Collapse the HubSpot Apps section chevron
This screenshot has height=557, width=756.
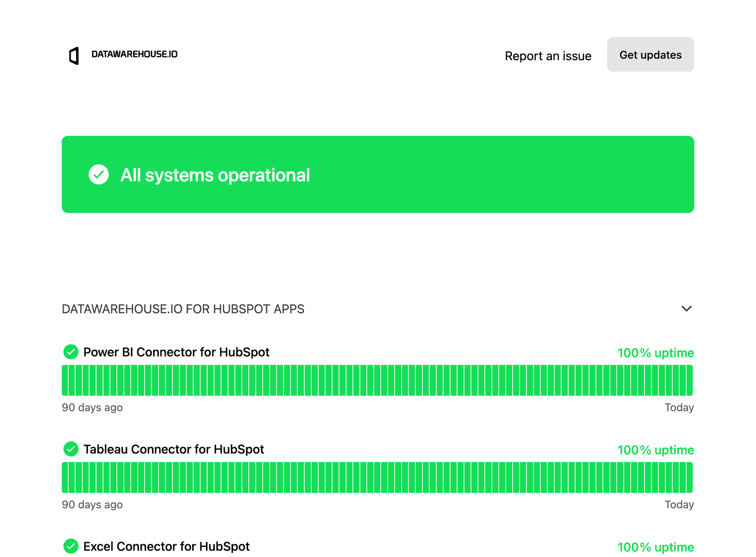pyautogui.click(x=686, y=309)
